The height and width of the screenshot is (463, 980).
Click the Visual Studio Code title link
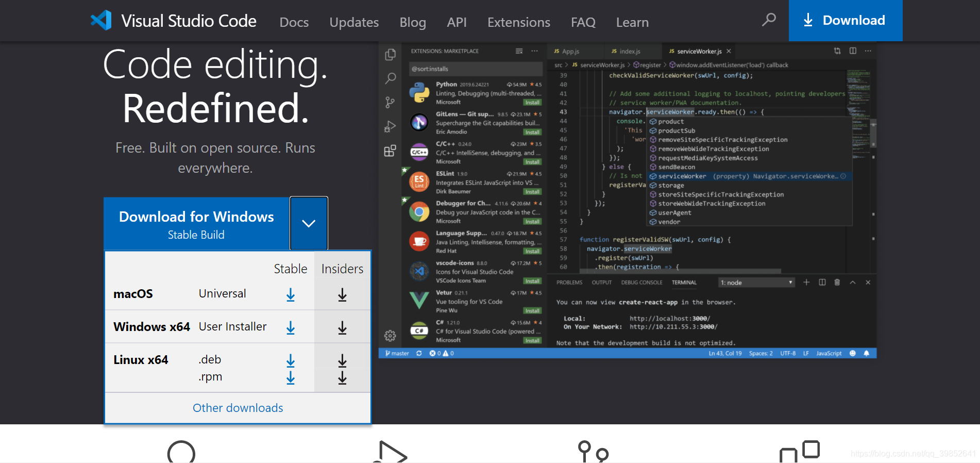pos(189,21)
